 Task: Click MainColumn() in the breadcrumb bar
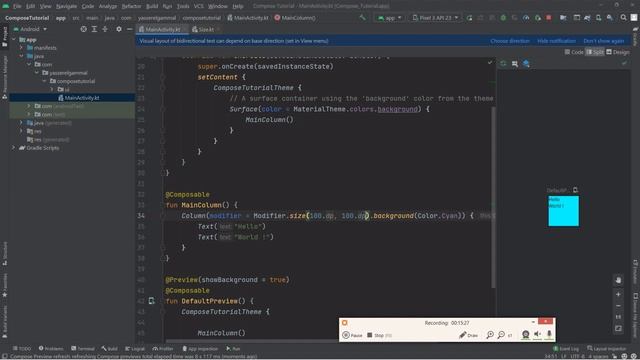(x=295, y=18)
